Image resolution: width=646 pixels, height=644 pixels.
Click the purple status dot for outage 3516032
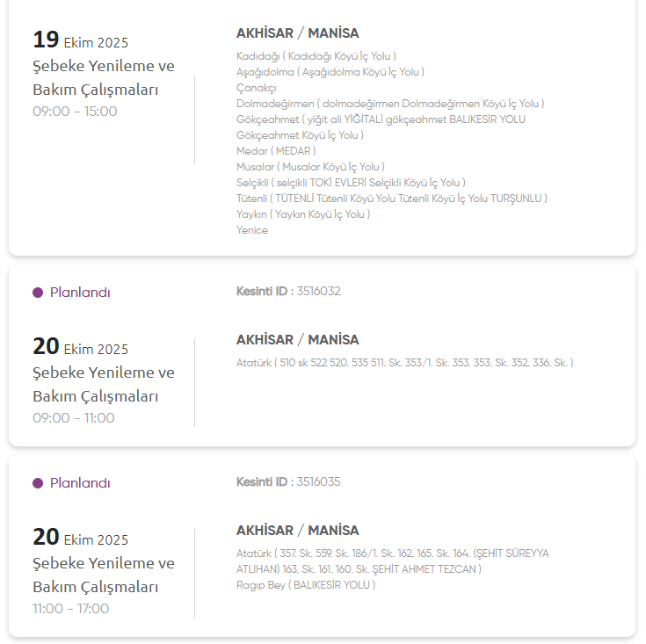38,293
